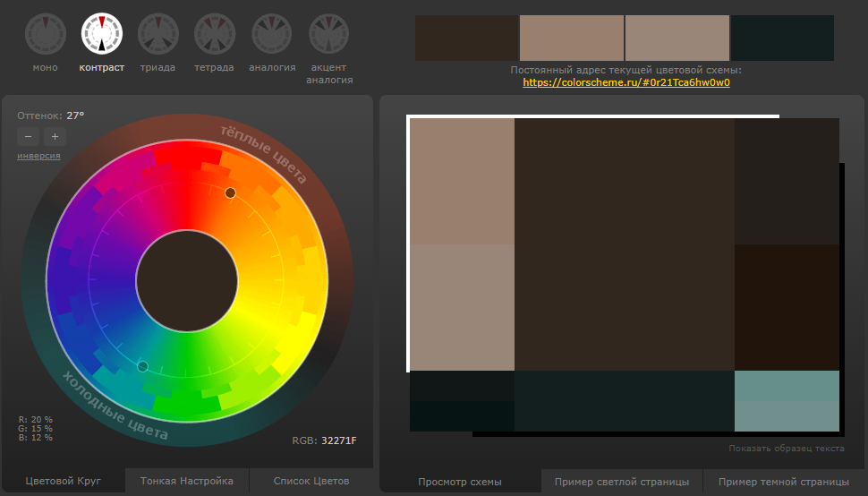Click the small upper dark teal block

tap(462, 386)
